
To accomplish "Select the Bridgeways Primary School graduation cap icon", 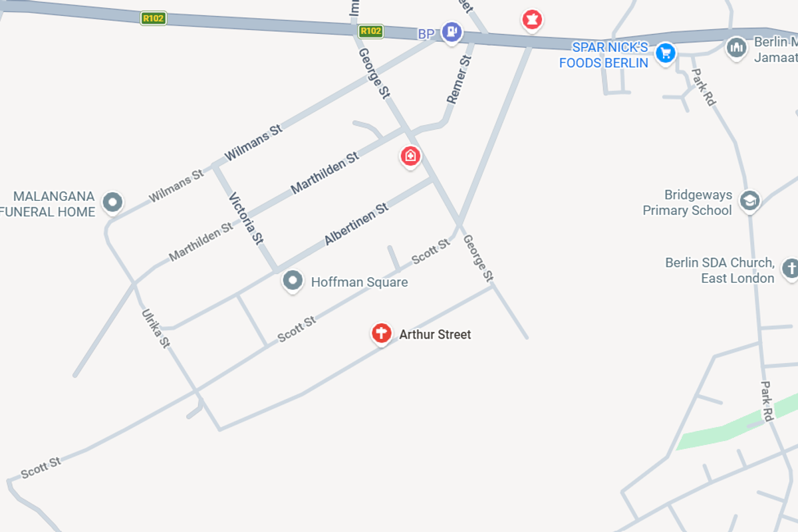I will tap(749, 200).
